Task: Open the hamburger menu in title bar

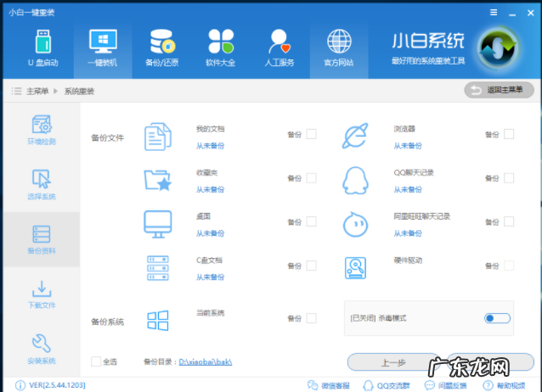Action: [x=494, y=13]
